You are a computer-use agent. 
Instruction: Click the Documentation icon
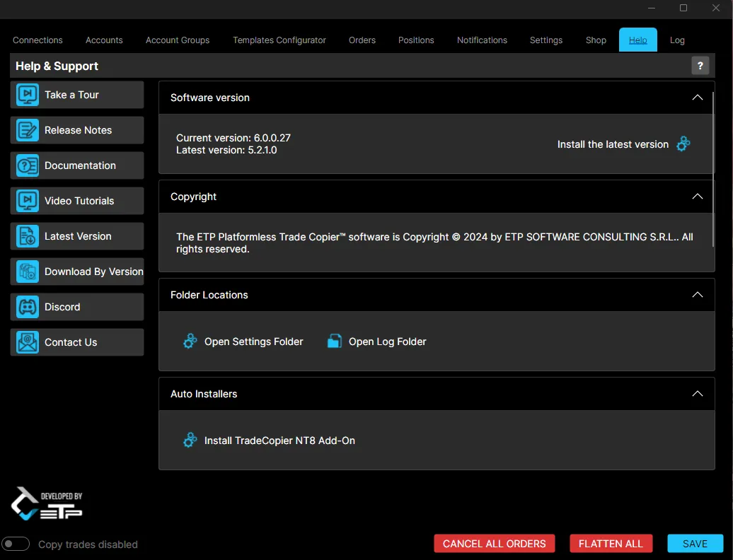click(x=28, y=165)
